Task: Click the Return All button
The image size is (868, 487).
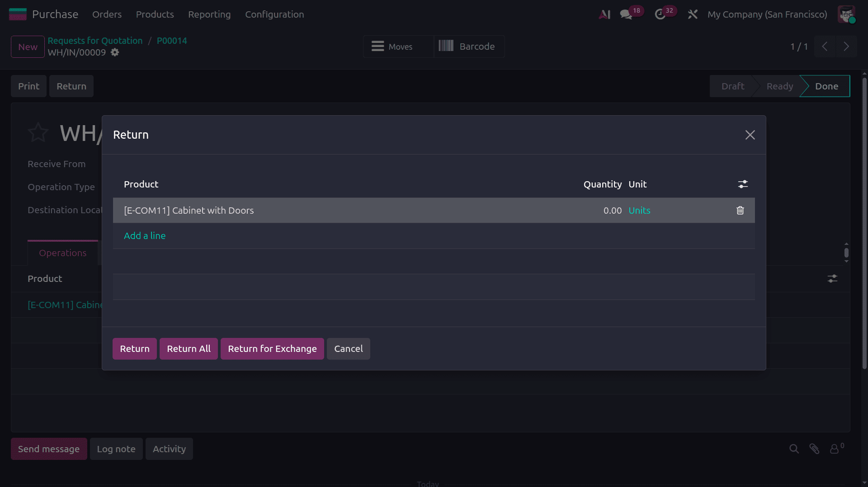Action: 189,348
